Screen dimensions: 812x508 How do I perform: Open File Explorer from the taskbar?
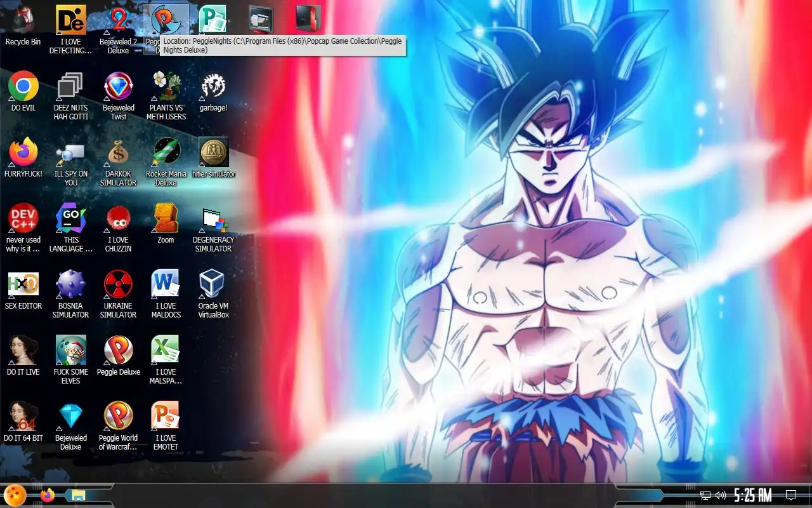tap(78, 495)
